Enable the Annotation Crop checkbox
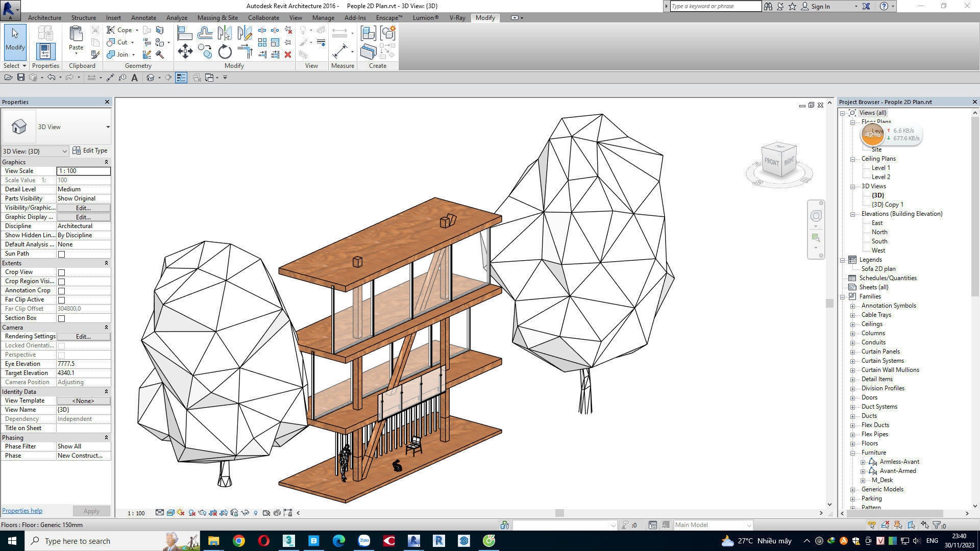 (x=61, y=291)
